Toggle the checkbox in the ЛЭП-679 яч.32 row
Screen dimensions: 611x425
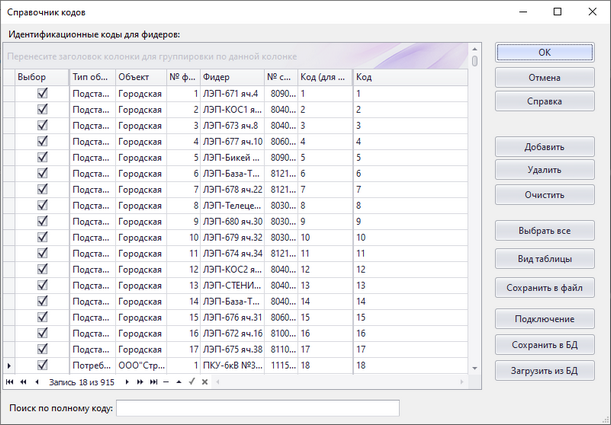tap(42, 238)
